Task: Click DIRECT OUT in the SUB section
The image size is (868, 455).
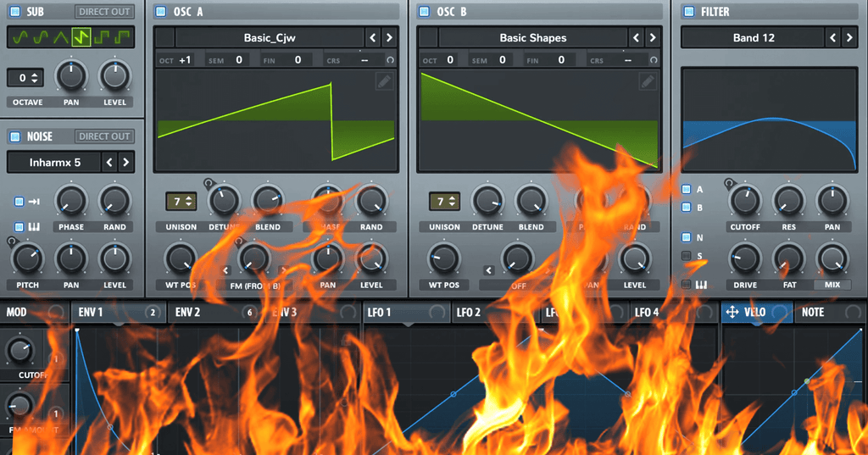Action: click(104, 12)
